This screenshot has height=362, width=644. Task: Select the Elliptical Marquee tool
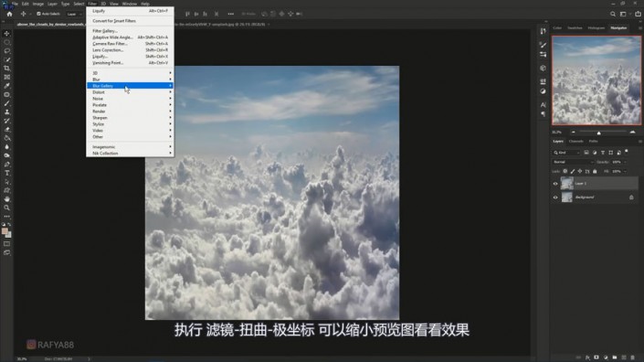(6, 42)
